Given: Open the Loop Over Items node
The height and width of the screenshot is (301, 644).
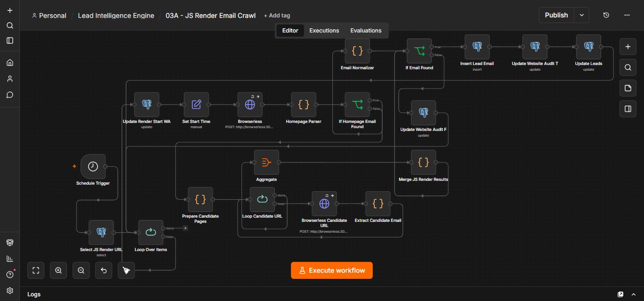Looking at the screenshot, I should point(150,232).
